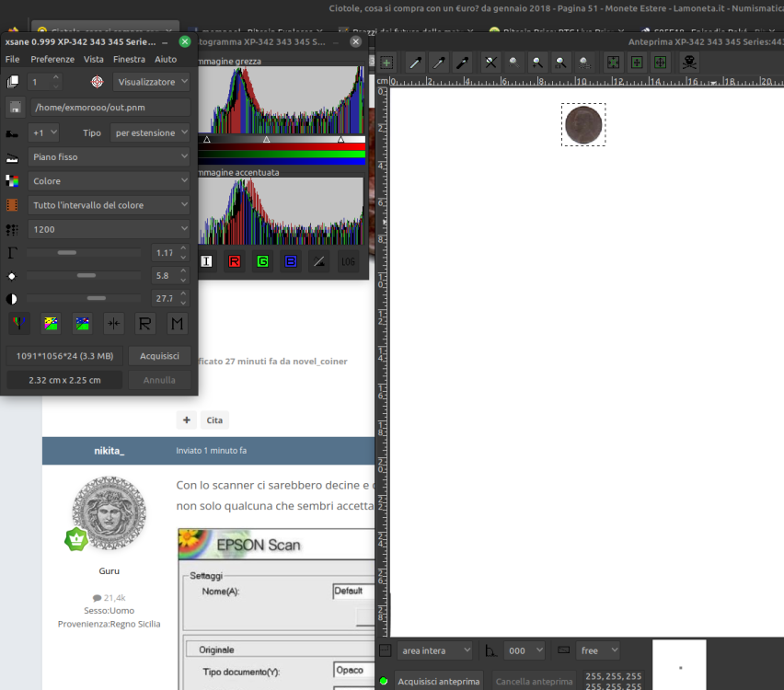Open the Colore scan mode dropdown
Viewport: 784px width, 690px height.
tap(109, 181)
